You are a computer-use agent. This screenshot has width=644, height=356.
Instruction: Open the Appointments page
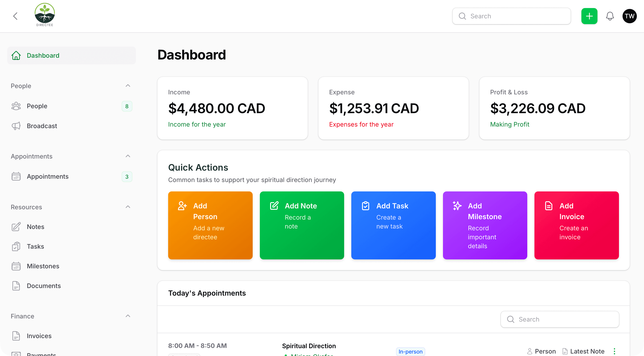pyautogui.click(x=72, y=176)
